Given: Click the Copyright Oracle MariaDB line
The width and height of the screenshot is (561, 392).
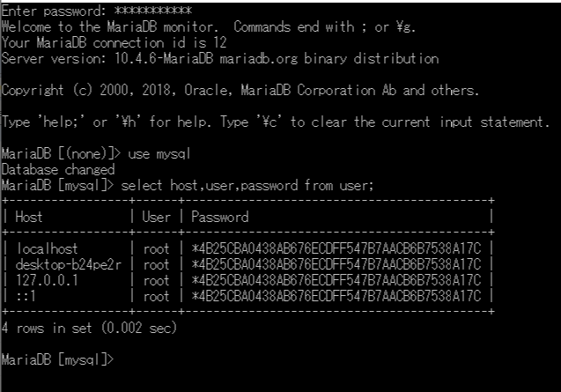Looking at the screenshot, I should [240, 90].
